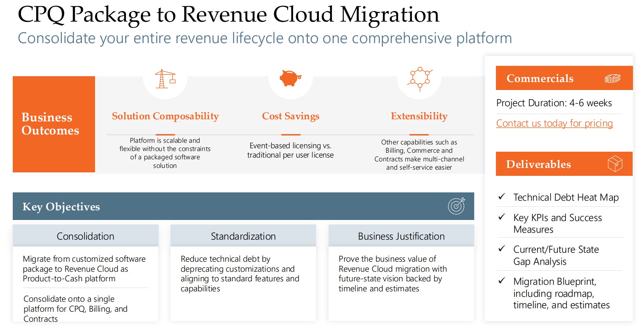Click the CPQ Package to Revenue Cloud Migration title

228,14
